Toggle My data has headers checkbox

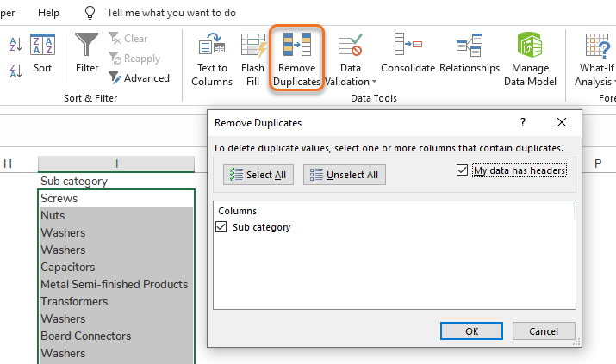tap(463, 170)
